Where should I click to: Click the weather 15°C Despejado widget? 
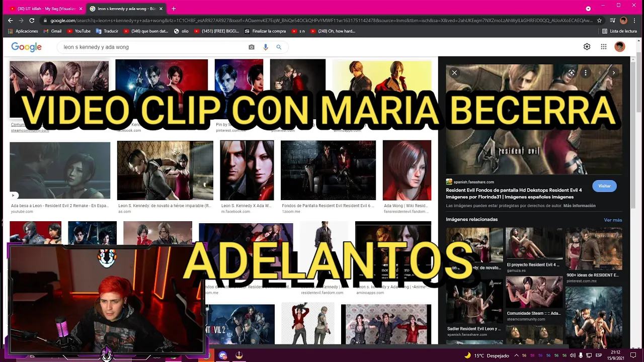coord(487,355)
